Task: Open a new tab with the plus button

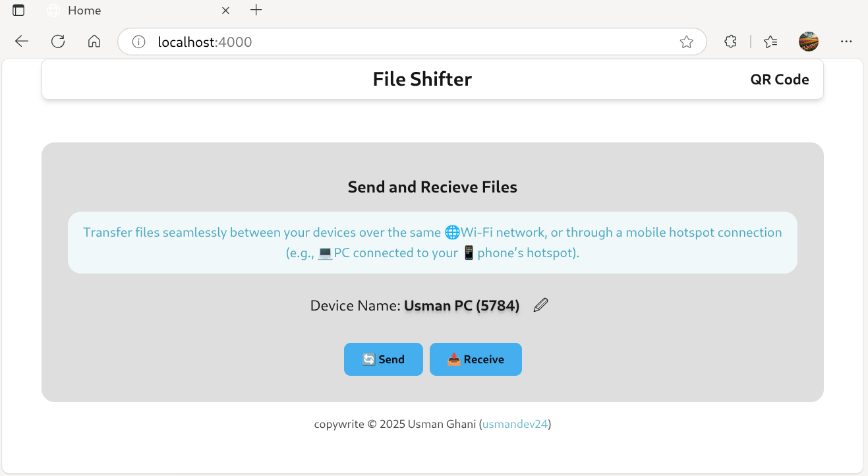Action: click(x=256, y=10)
